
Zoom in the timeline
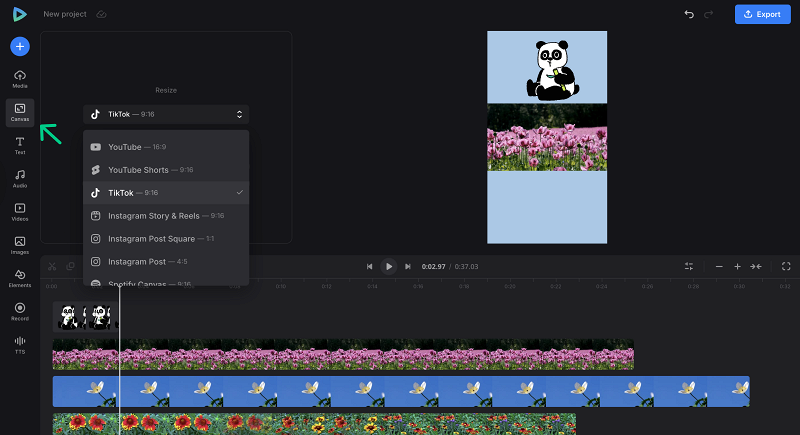point(737,266)
